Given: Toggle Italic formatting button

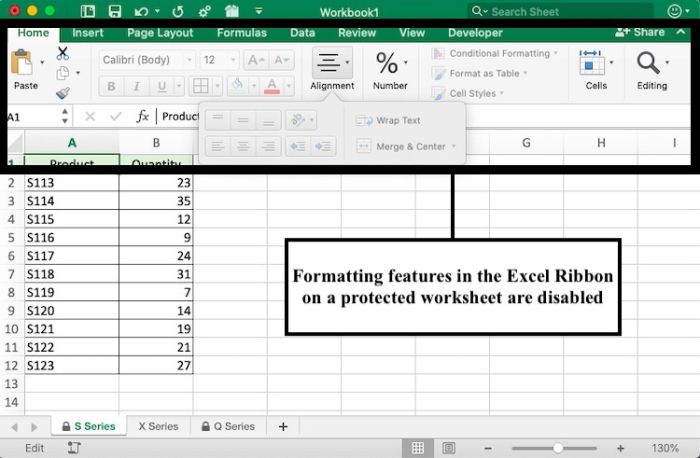Looking at the screenshot, I should [137, 86].
